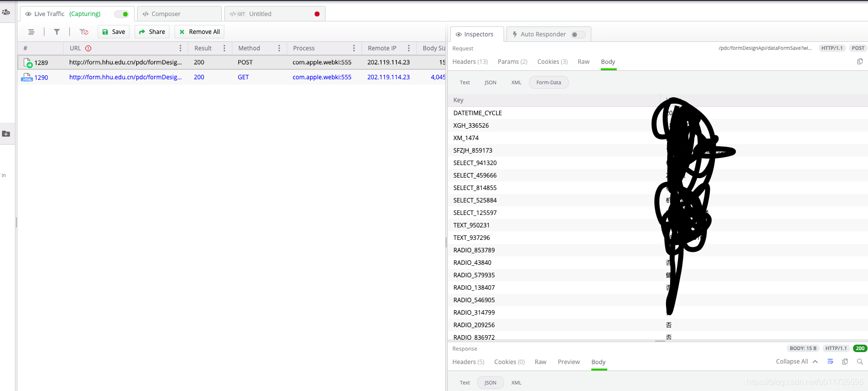Copy the request body with the copy icon
Viewport: 868px width, 391px height.
pyautogui.click(x=860, y=61)
